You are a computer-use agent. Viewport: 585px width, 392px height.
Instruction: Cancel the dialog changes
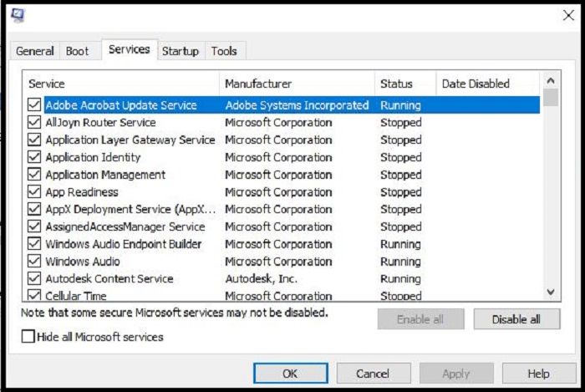coord(373,374)
